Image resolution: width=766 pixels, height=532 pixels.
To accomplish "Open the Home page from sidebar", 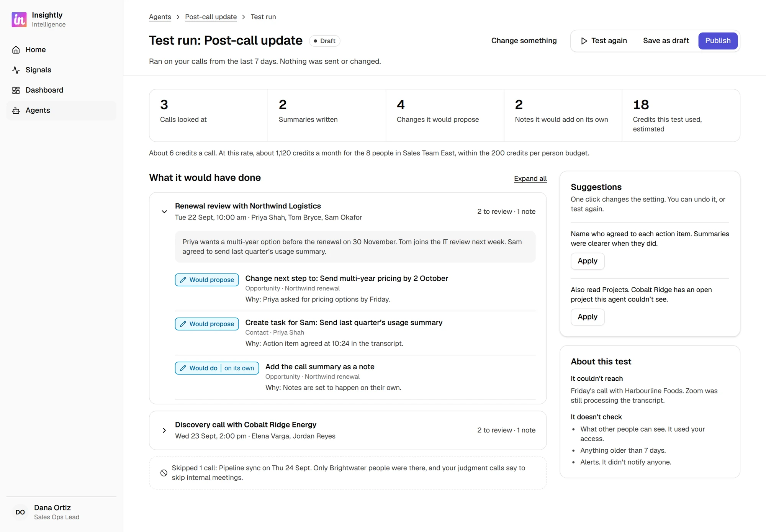I will click(61, 50).
